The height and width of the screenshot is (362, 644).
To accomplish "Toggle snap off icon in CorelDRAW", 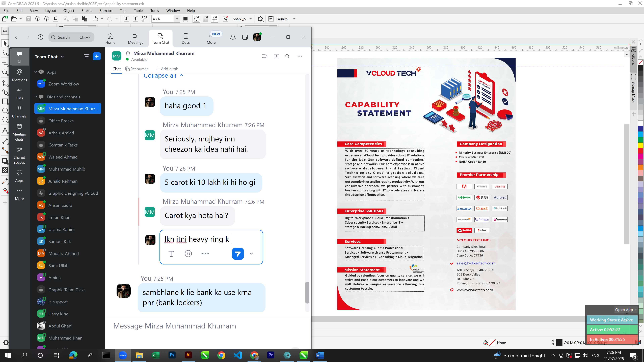I will [x=226, y=19].
